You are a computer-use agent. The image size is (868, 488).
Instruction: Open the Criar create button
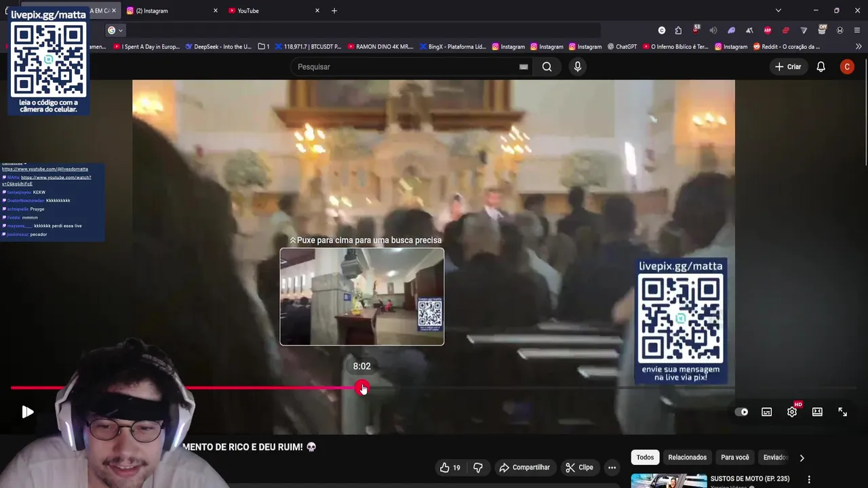click(788, 66)
